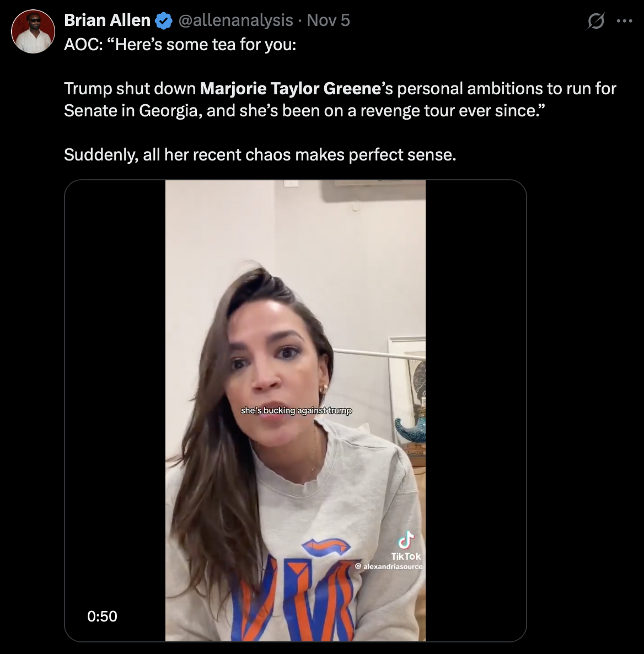
Task: Click the "she's bucking against trump" caption
Action: [297, 410]
